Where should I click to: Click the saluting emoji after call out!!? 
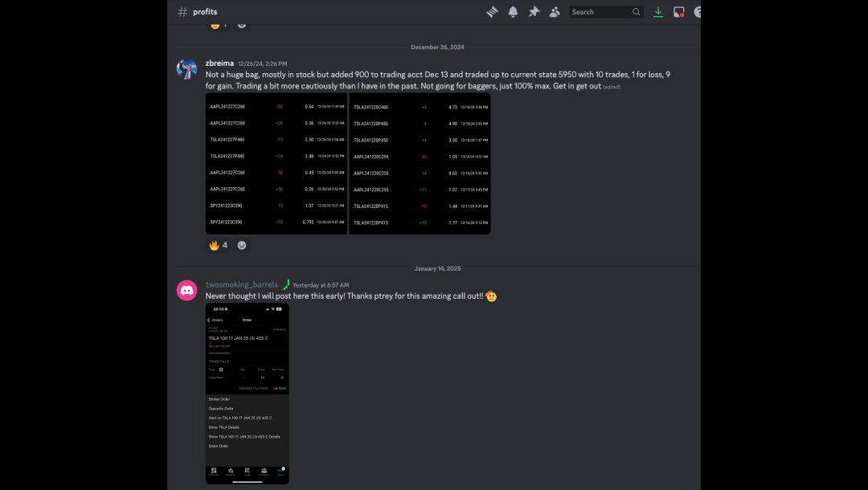click(x=491, y=296)
